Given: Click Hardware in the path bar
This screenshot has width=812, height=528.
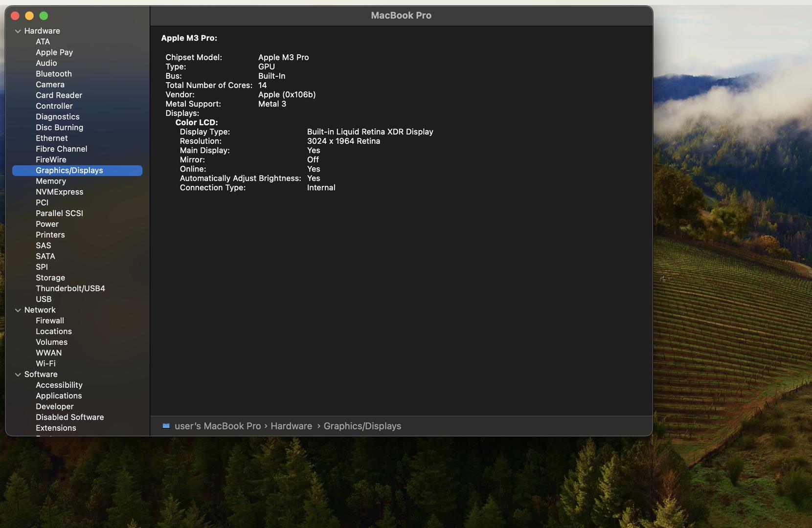Looking at the screenshot, I should point(291,426).
